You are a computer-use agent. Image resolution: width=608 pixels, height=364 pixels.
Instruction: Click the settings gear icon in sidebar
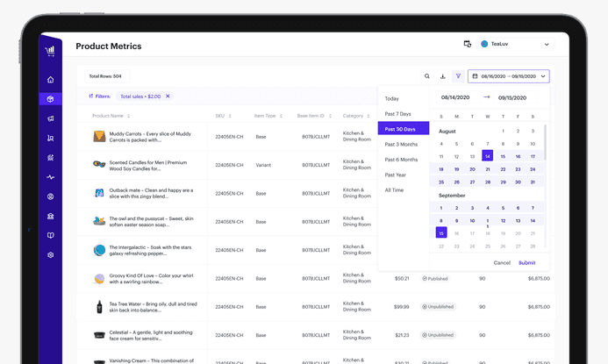point(51,255)
